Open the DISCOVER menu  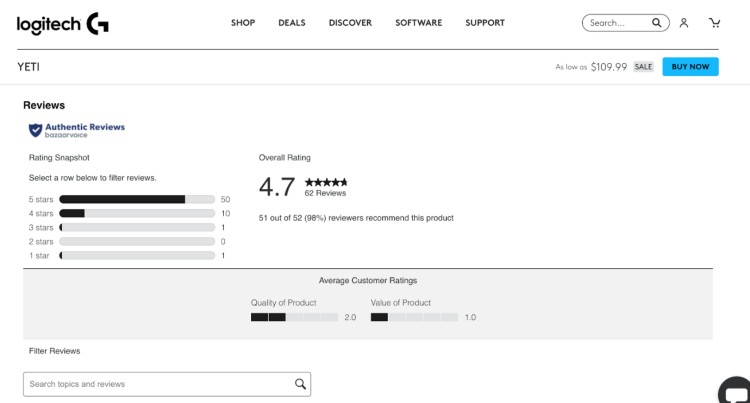tap(350, 23)
